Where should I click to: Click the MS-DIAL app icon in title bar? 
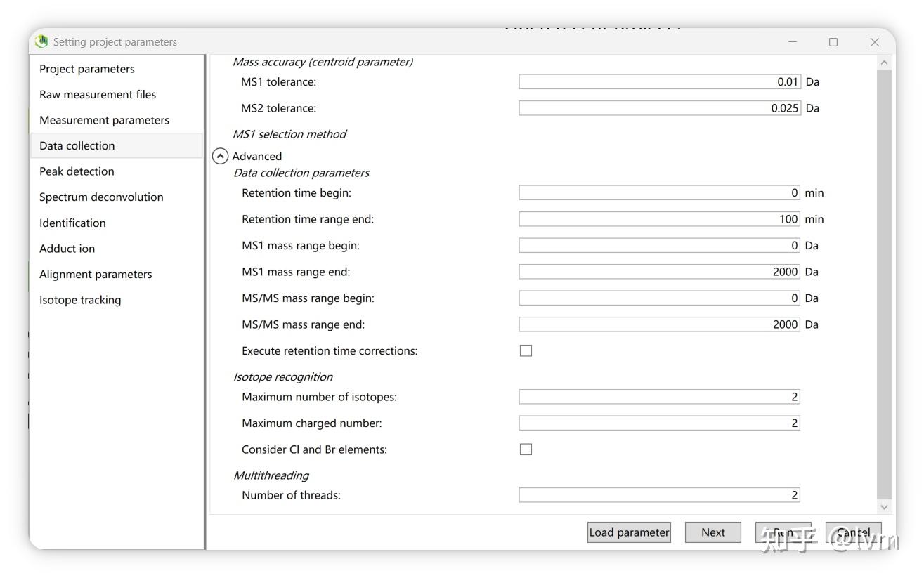(43, 41)
